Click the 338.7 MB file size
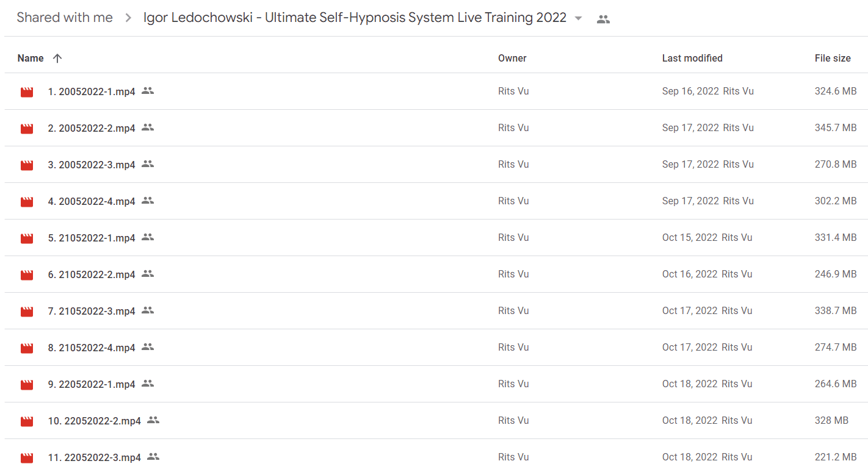This screenshot has height=472, width=868. 836,311
